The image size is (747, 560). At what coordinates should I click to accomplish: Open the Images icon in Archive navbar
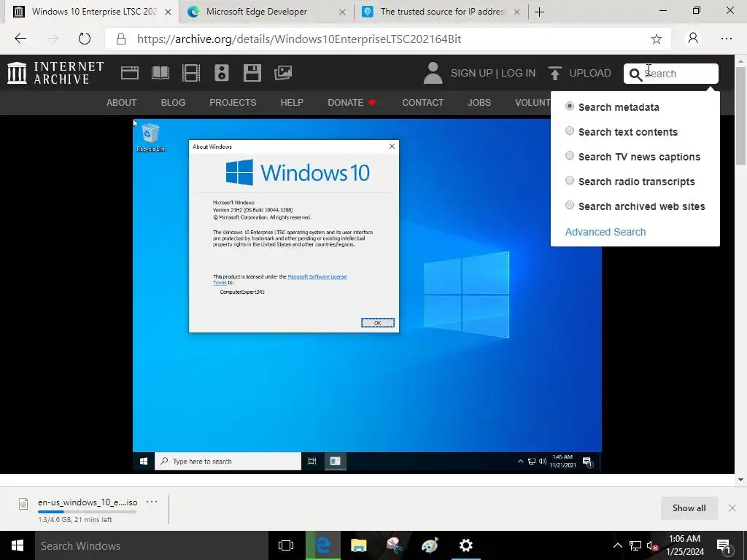pos(283,73)
